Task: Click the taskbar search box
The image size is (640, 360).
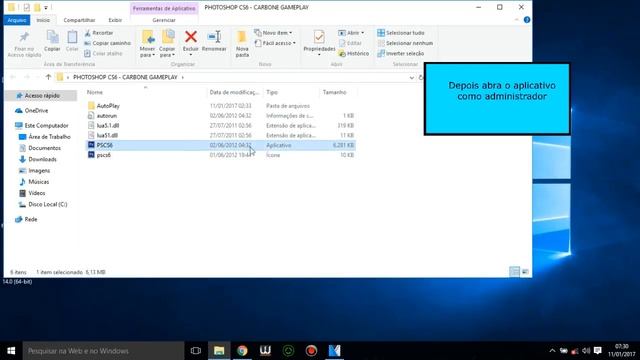Action: 103,351
